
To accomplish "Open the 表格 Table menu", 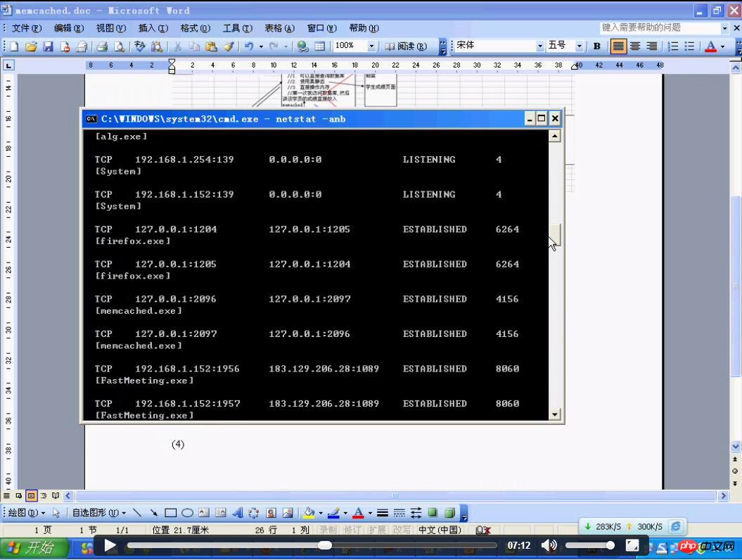I will pyautogui.click(x=279, y=28).
